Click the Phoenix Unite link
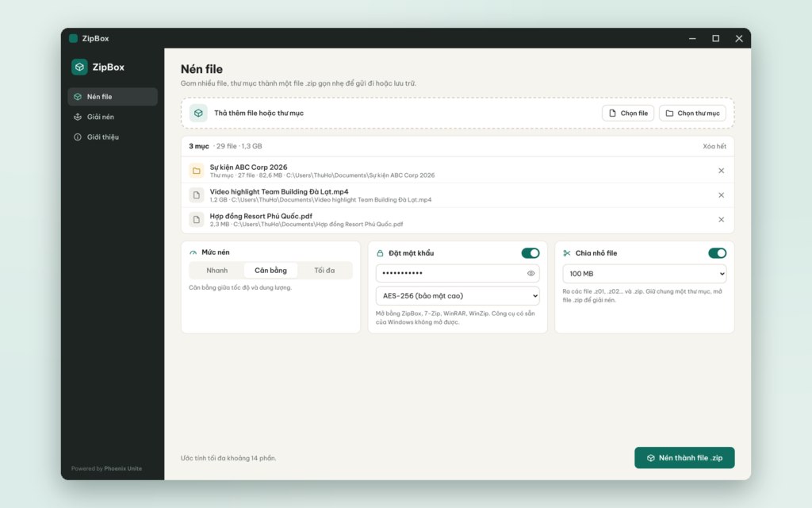Viewport: 812px width, 508px height. tap(123, 468)
